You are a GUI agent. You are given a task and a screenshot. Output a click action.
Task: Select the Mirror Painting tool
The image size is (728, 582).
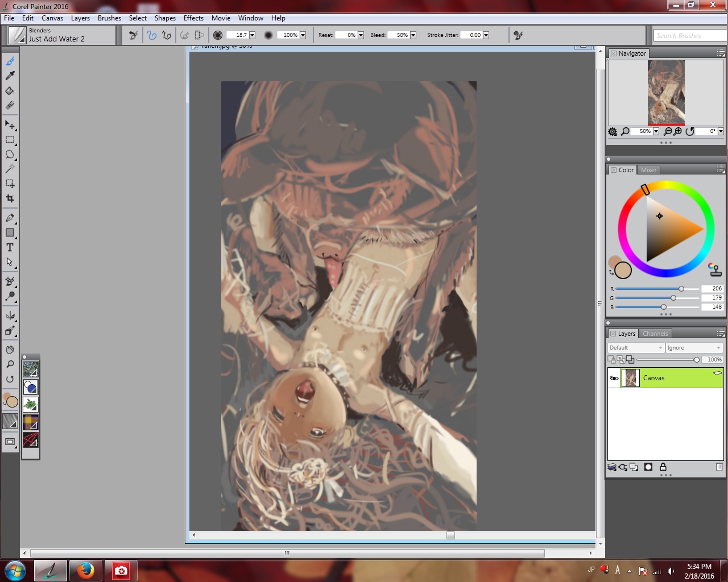pyautogui.click(x=10, y=315)
